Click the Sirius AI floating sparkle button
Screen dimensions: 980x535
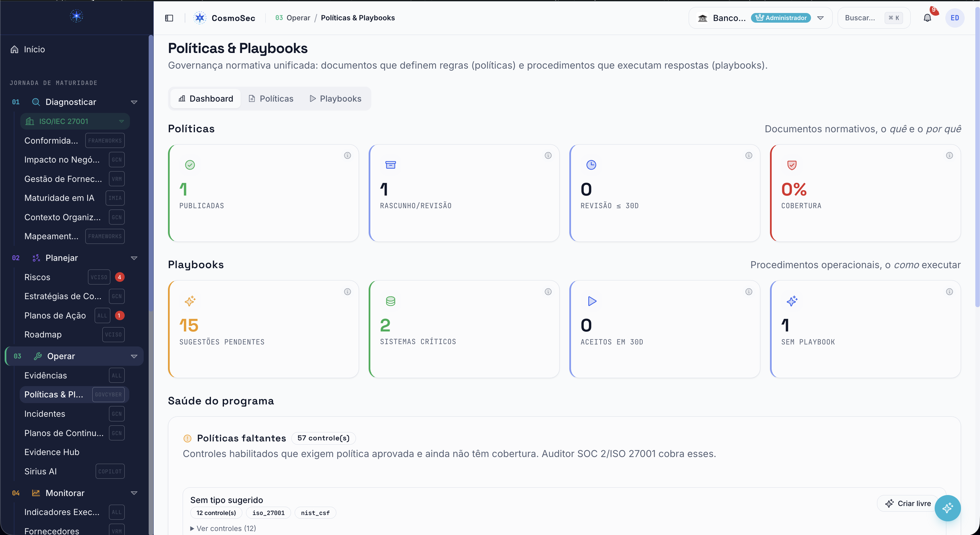pos(947,508)
